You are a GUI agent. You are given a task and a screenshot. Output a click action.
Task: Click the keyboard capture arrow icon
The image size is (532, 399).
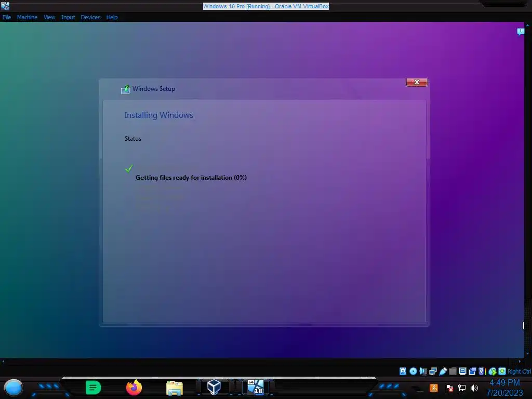tap(502, 371)
